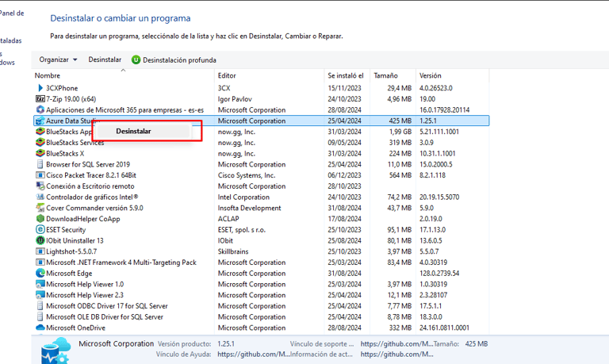Select the BlueStacks X program name
The height and width of the screenshot is (364, 609).
(x=65, y=153)
